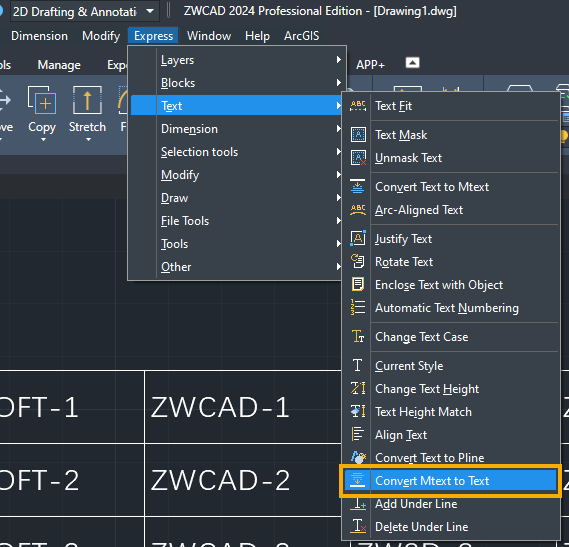Expand the Copy tool dropdown arrow

[x=43, y=139]
